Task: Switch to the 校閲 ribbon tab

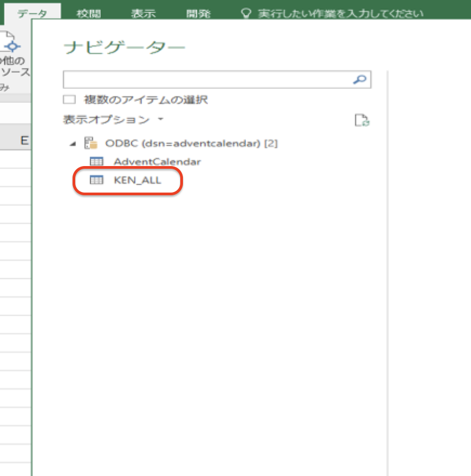Action: coord(88,12)
